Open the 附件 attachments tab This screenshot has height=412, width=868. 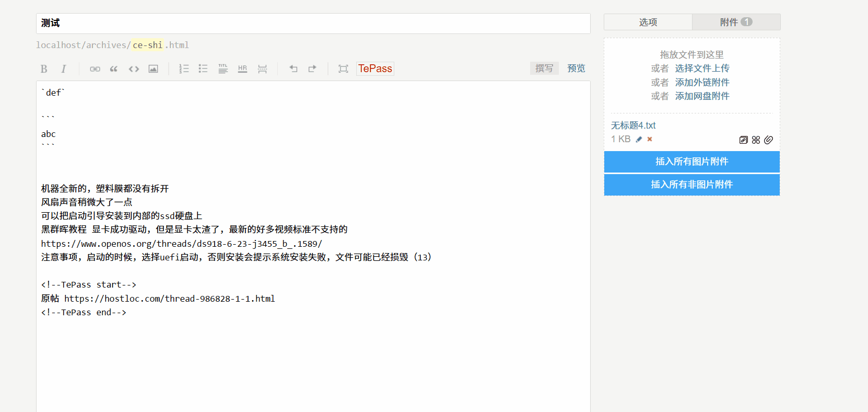(736, 22)
